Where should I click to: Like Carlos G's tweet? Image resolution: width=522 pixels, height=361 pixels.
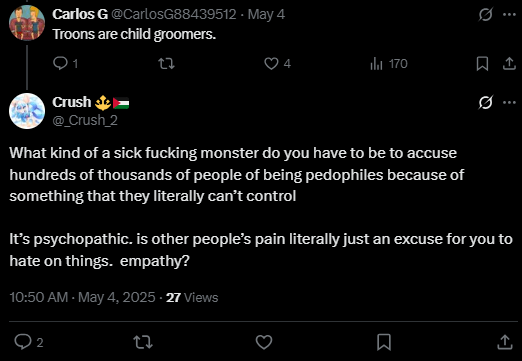277,63
